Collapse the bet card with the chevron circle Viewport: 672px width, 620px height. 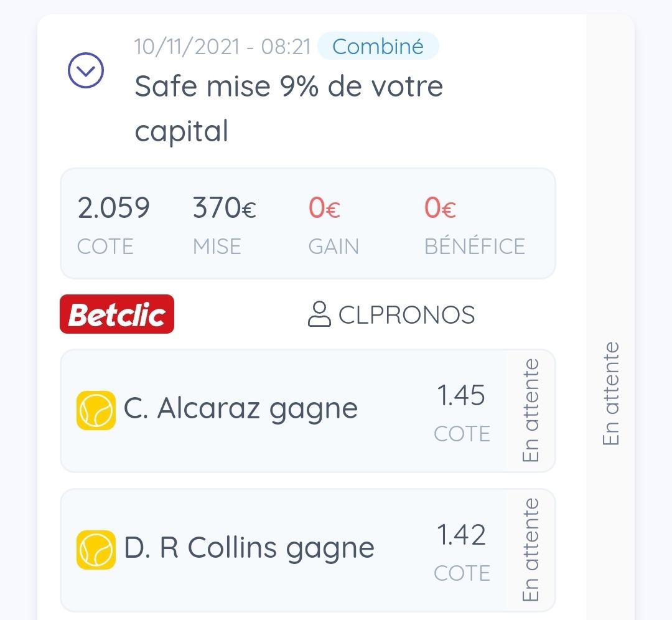[85, 70]
